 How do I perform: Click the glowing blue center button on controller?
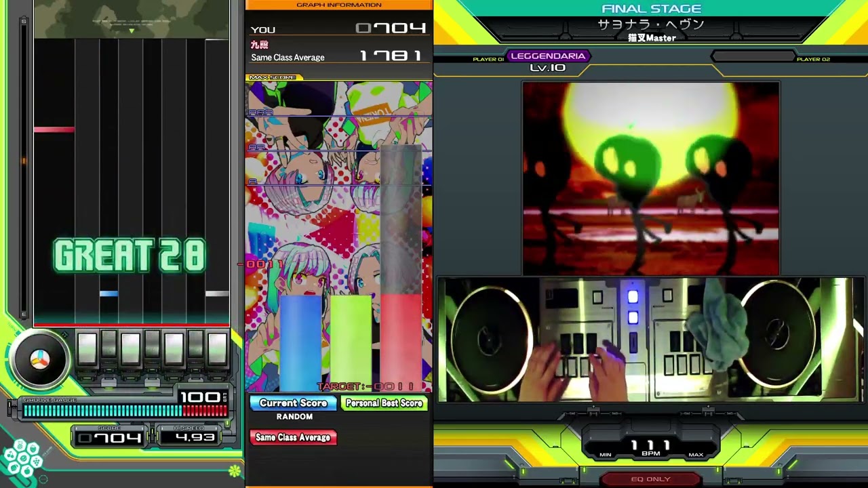coord(633,297)
